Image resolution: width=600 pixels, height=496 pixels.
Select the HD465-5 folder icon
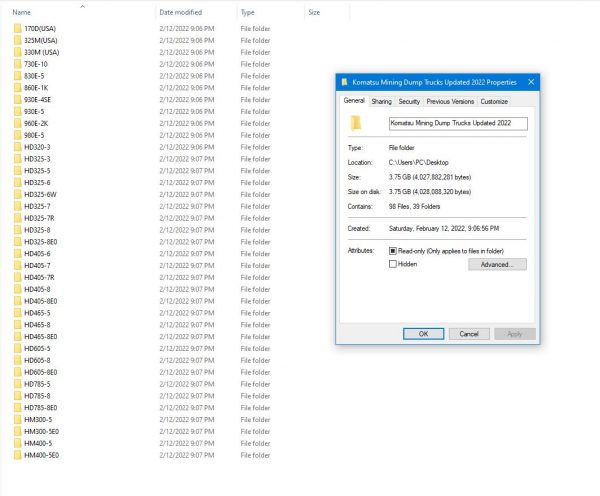18,313
